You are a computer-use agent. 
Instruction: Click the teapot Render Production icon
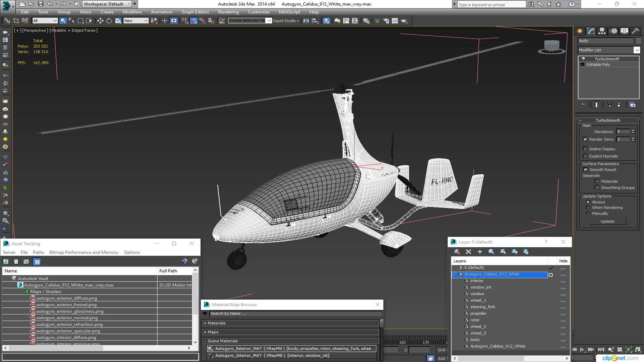coord(404,21)
